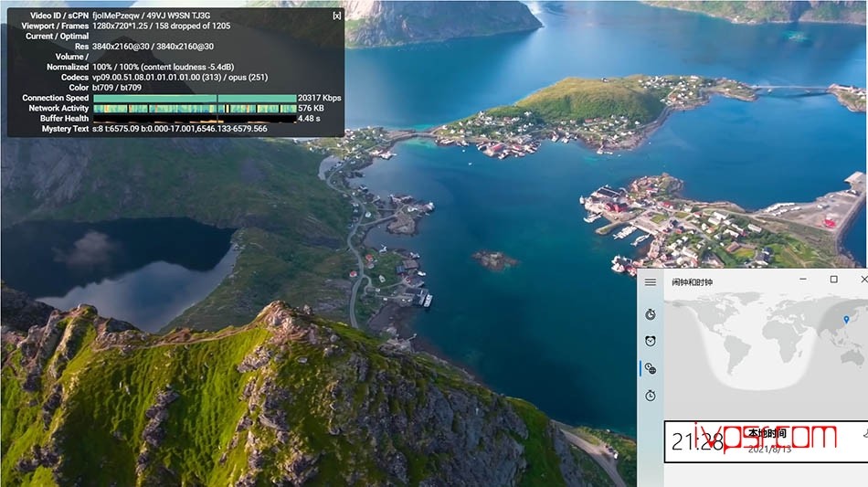Click the 闹钟和时钟 window title
Viewport: 868px width, 487px height.
click(692, 282)
